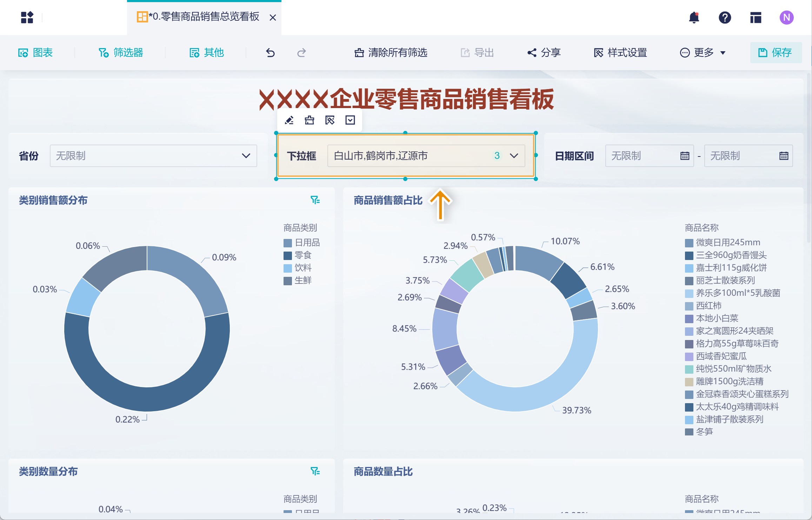Open the app grid menu icon
The height and width of the screenshot is (520, 812).
click(27, 17)
